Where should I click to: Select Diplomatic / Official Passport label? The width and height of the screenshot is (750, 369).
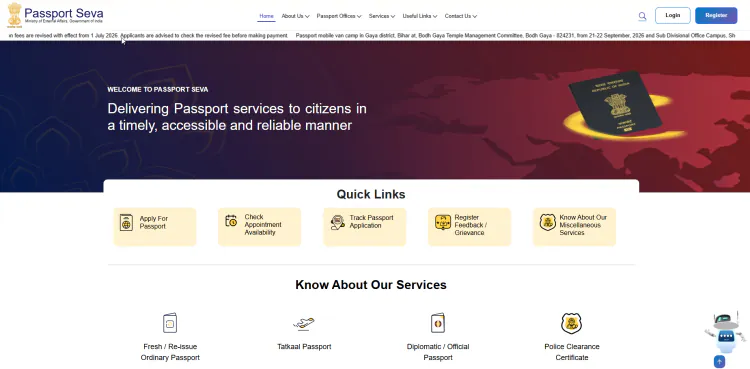pyautogui.click(x=438, y=352)
